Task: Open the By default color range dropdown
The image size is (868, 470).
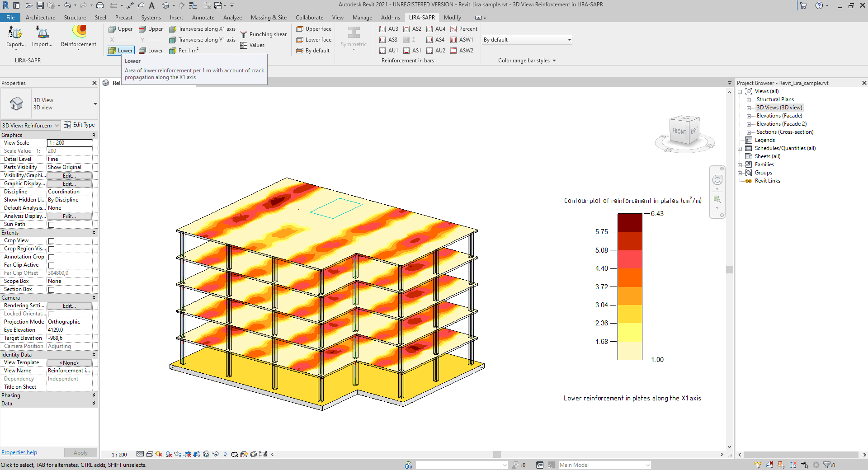Action: coord(527,40)
